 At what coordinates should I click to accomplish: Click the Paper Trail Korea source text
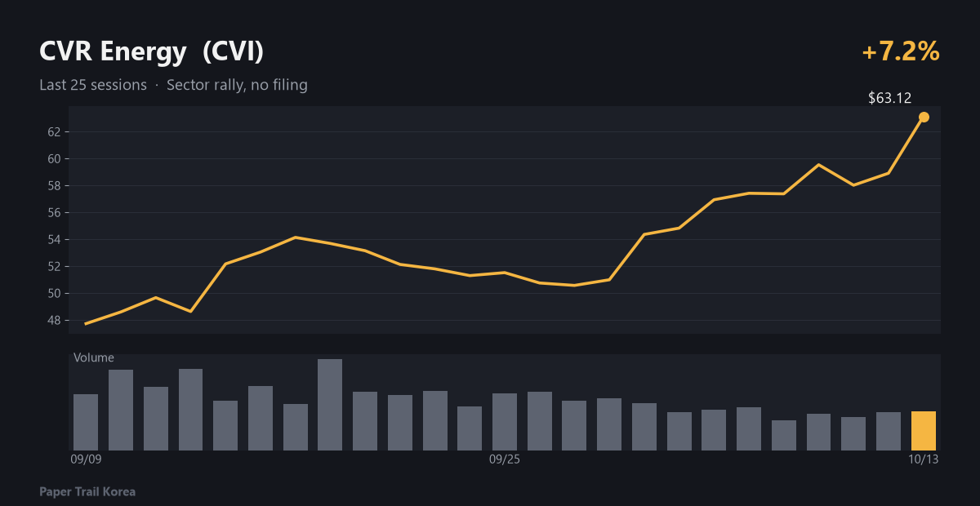click(x=87, y=491)
